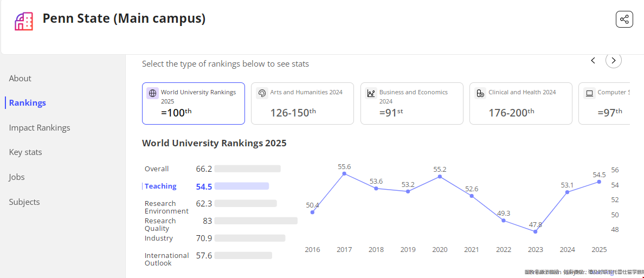Open Key stats in the sidebar
The height and width of the screenshot is (278, 644).
[x=25, y=152]
